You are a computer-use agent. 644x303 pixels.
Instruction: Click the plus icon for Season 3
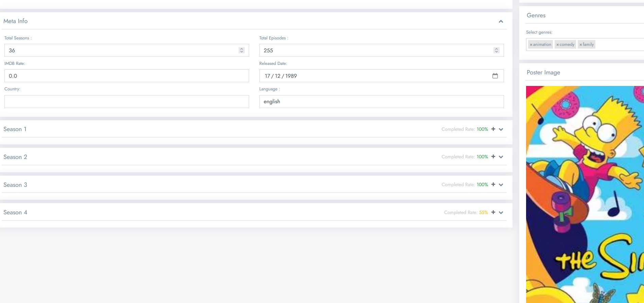[x=493, y=184]
